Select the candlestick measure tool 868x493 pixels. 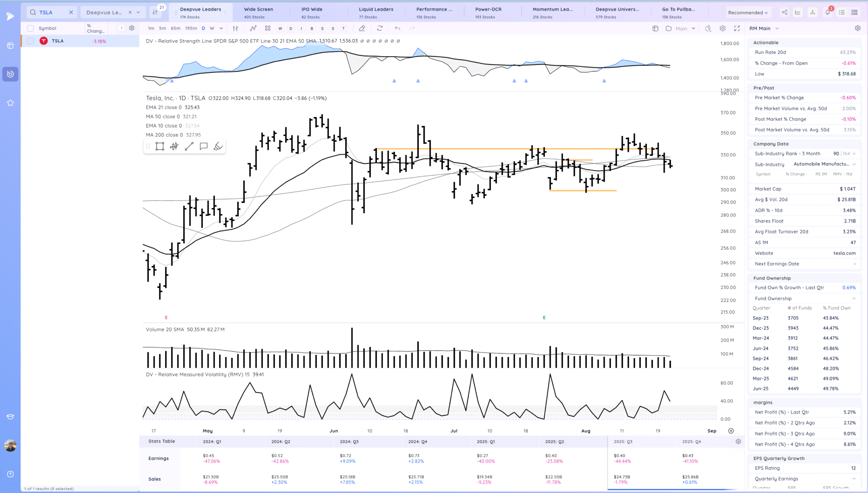pos(174,146)
